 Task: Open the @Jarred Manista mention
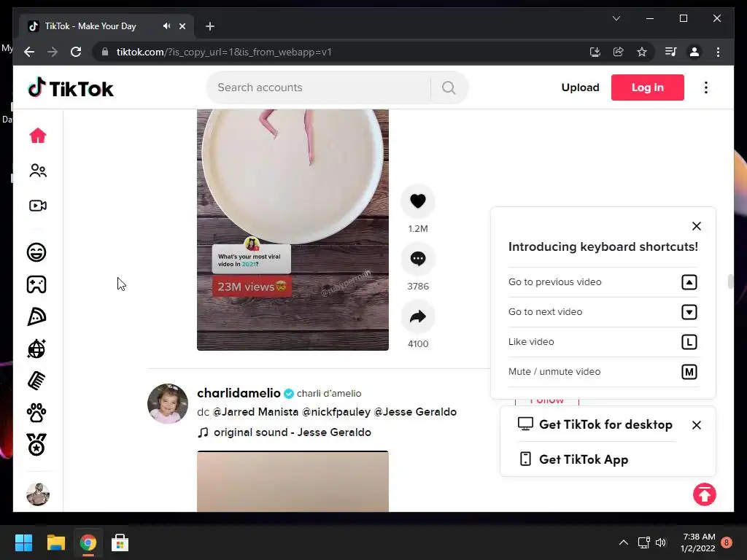point(255,412)
